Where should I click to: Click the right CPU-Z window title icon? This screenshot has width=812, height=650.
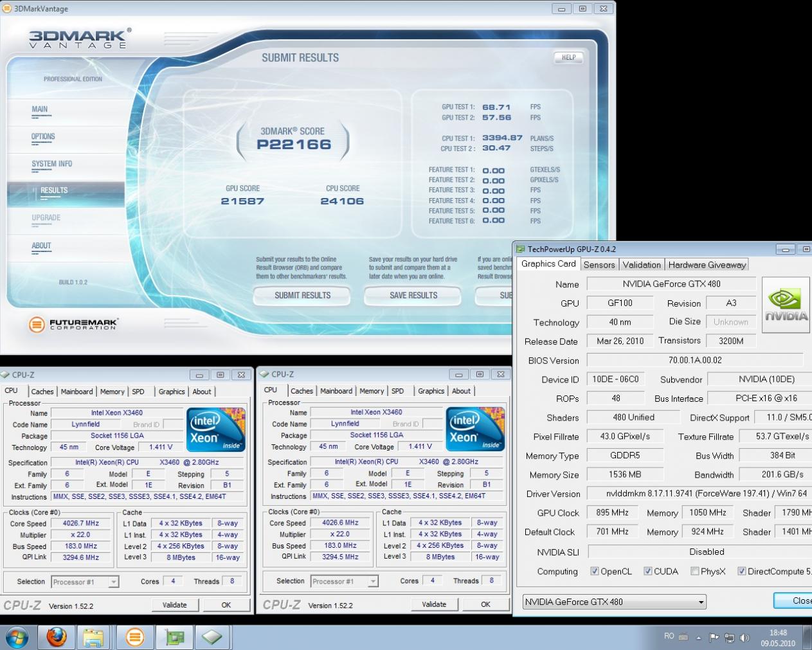coord(264,374)
